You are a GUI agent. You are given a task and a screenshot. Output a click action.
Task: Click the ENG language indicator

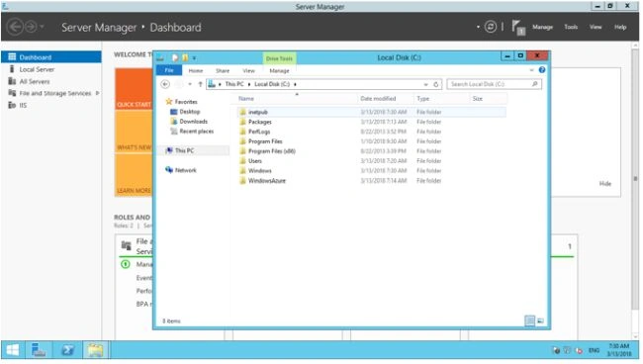point(594,350)
